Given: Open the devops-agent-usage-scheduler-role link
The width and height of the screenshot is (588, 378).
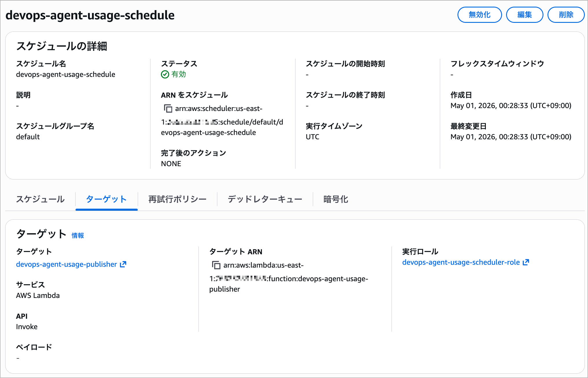Looking at the screenshot, I should (461, 262).
